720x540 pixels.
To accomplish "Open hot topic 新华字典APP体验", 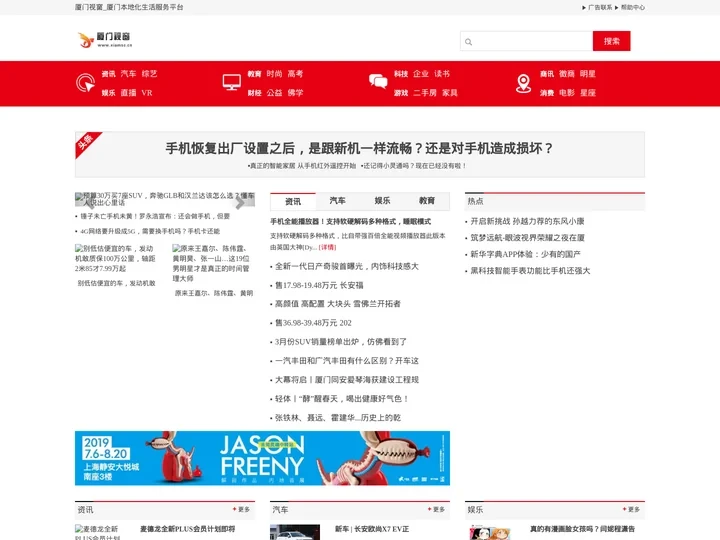I will 525,254.
